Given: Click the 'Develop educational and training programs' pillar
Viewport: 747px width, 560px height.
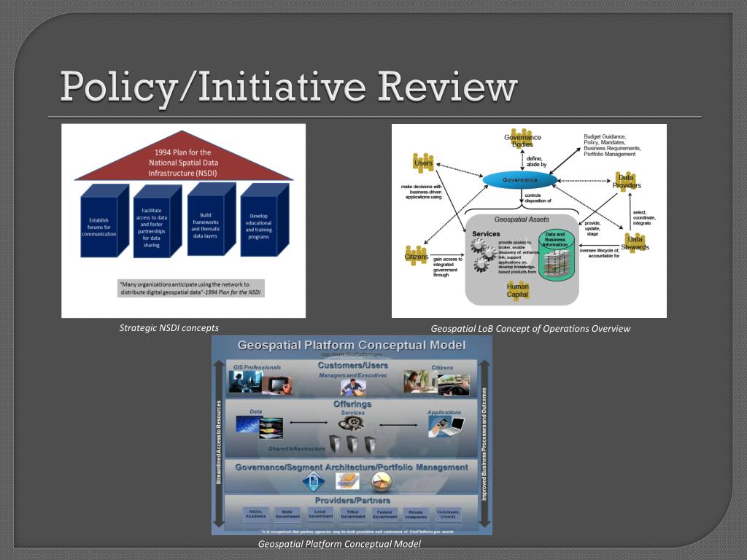Looking at the screenshot, I should [x=264, y=220].
